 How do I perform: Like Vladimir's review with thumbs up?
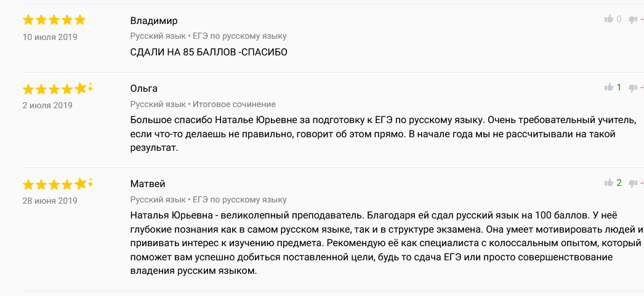coord(609,19)
